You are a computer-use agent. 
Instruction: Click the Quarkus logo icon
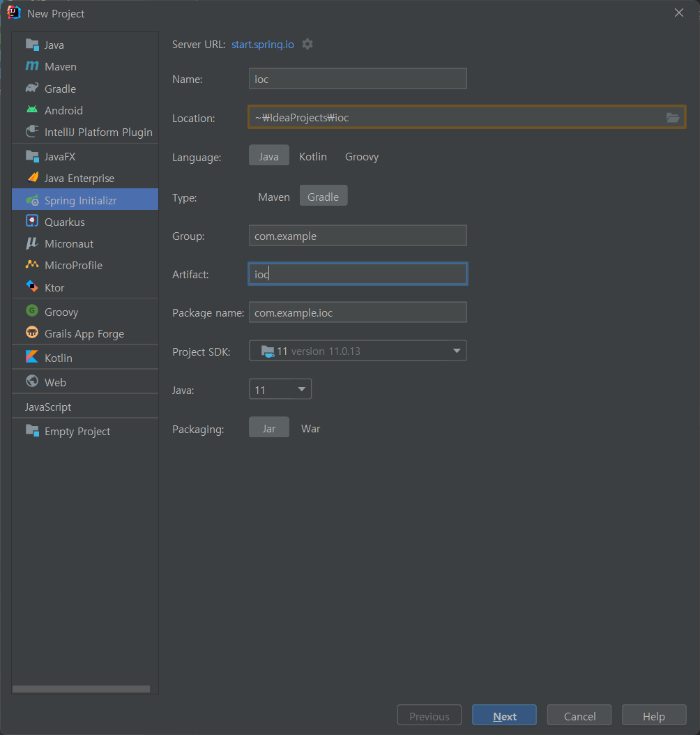coord(32,221)
